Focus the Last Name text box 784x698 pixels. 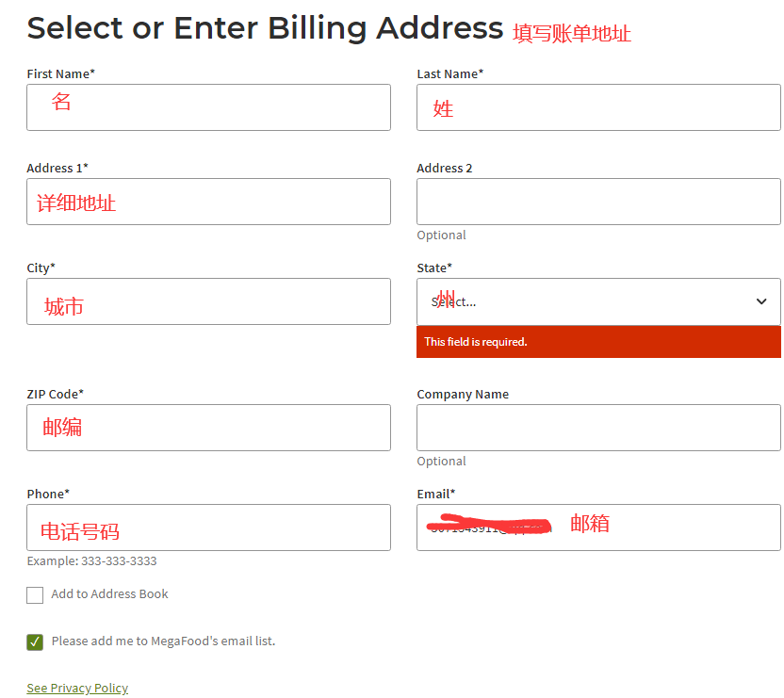[x=598, y=107]
